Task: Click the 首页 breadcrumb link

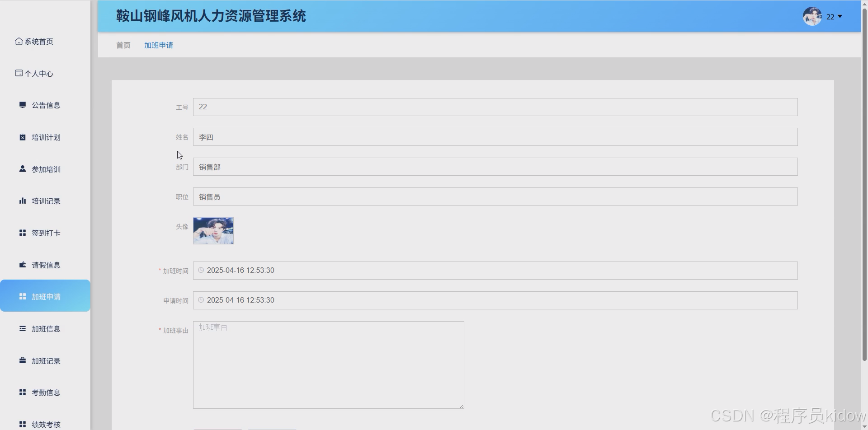Action: pos(123,45)
